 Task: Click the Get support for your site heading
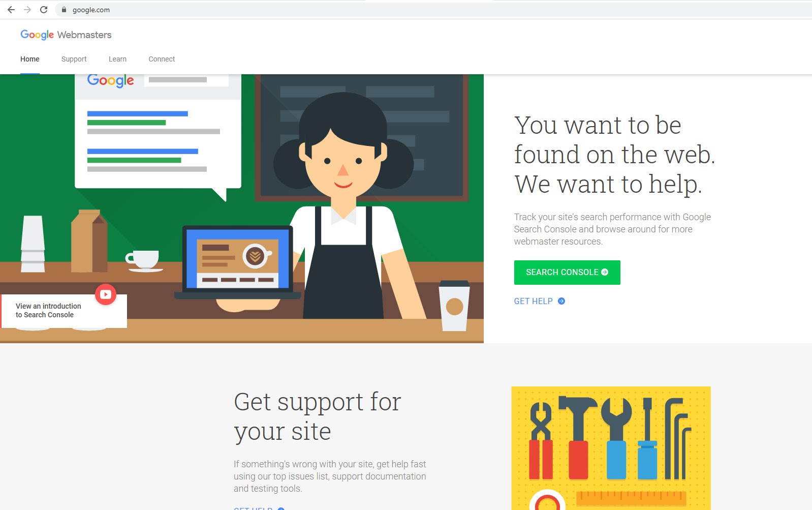click(318, 416)
